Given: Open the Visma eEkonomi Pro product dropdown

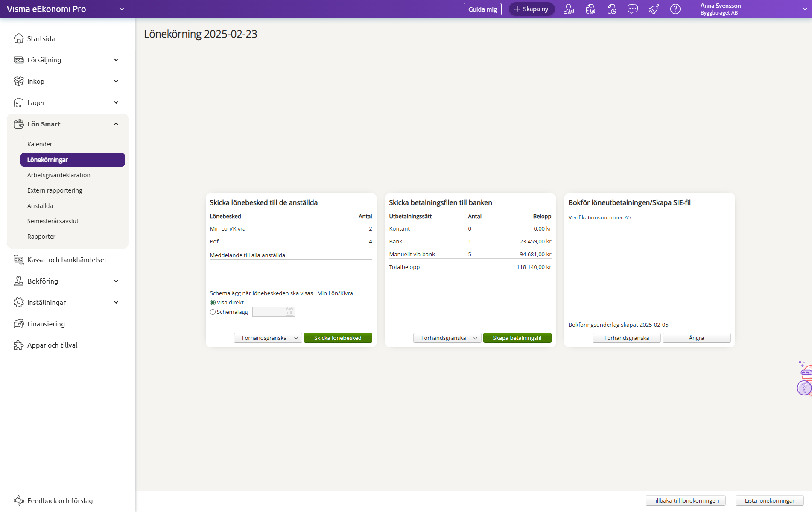Looking at the screenshot, I should (x=122, y=9).
